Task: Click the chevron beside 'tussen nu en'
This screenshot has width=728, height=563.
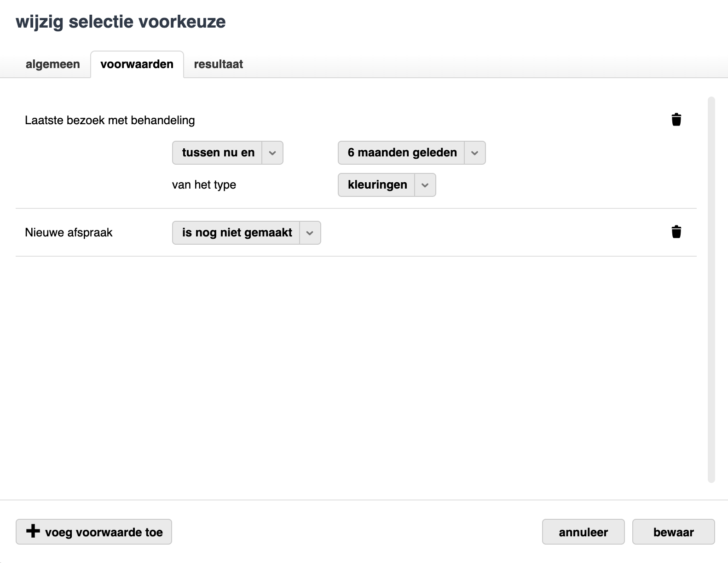Action: [272, 153]
